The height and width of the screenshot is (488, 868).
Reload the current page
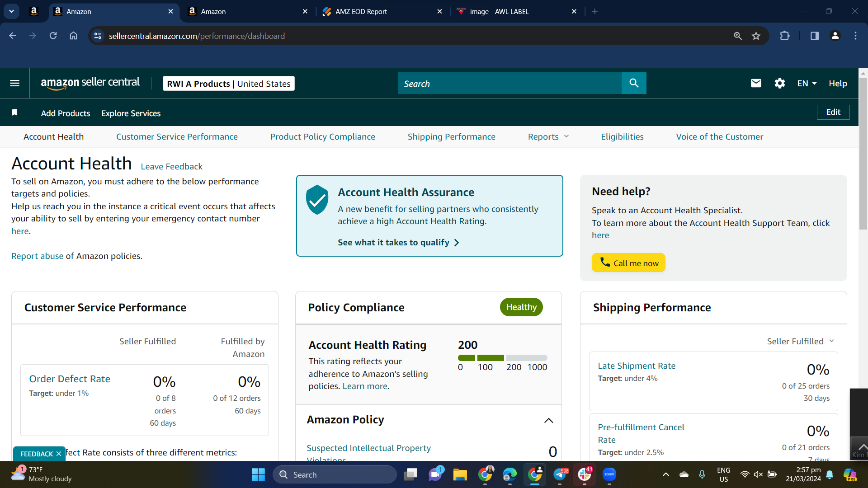pos(53,36)
